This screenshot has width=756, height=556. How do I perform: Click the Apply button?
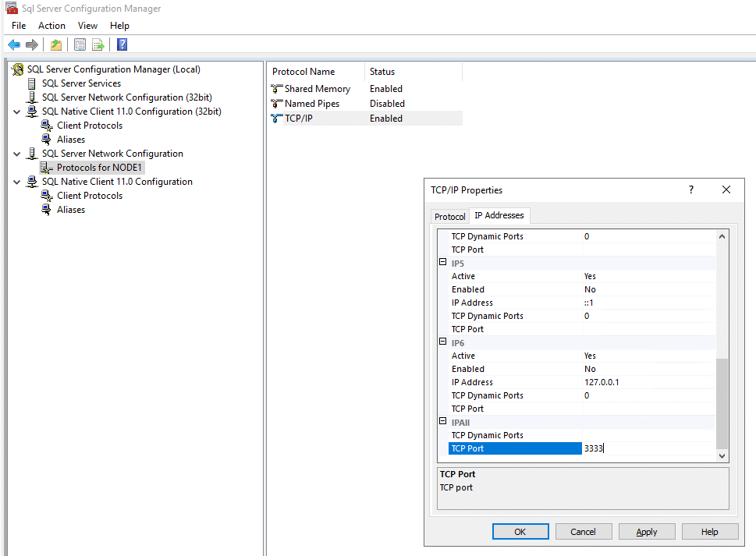[647, 531]
